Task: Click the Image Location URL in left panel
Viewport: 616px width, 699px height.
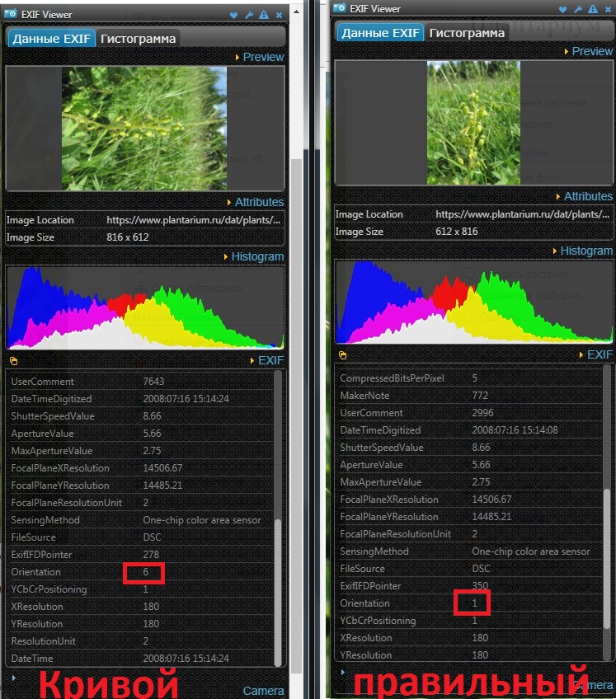Action: pos(194,220)
